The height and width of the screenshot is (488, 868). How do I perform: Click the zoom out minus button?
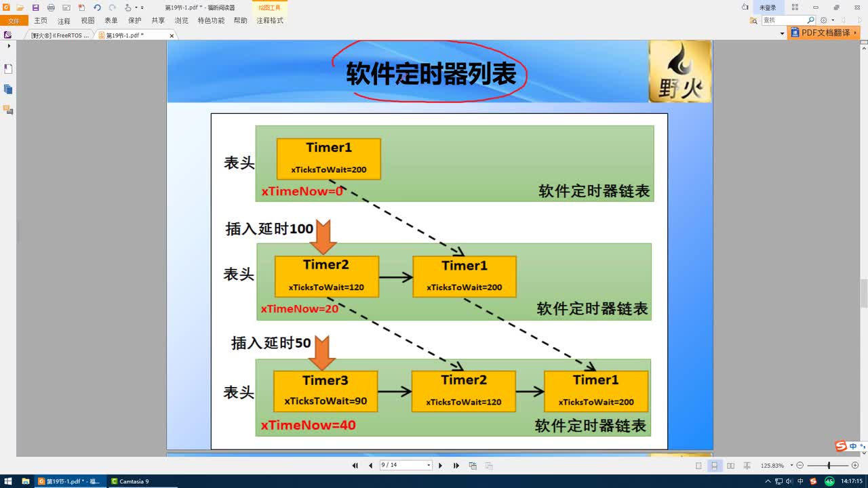tap(800, 466)
